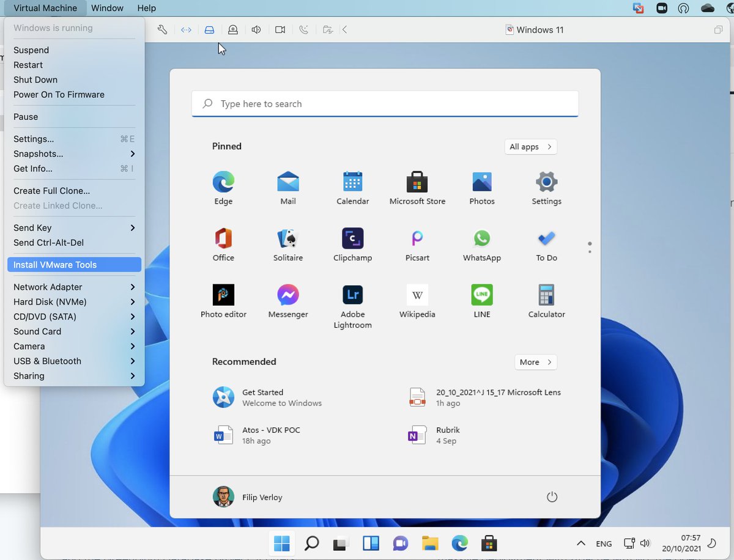
Task: Open the Window menu in menu bar
Action: (107, 8)
